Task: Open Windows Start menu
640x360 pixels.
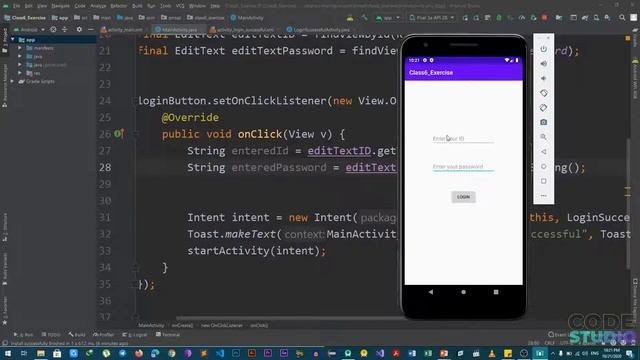Action: tap(8, 353)
